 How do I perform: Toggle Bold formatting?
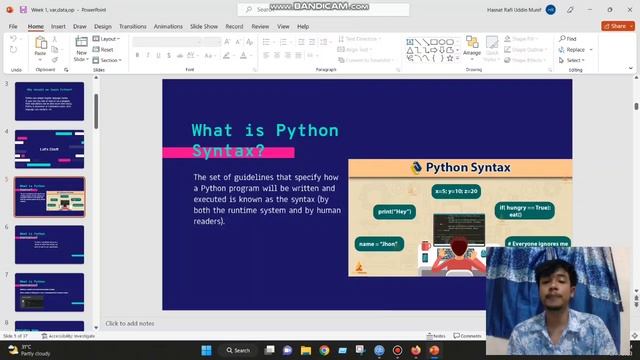pyautogui.click(x=137, y=56)
